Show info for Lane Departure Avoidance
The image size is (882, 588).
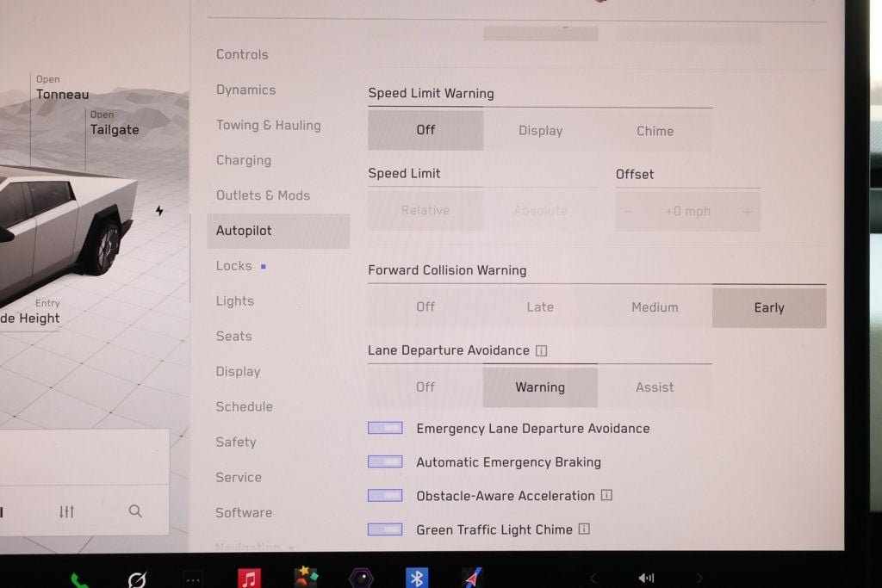click(x=541, y=351)
